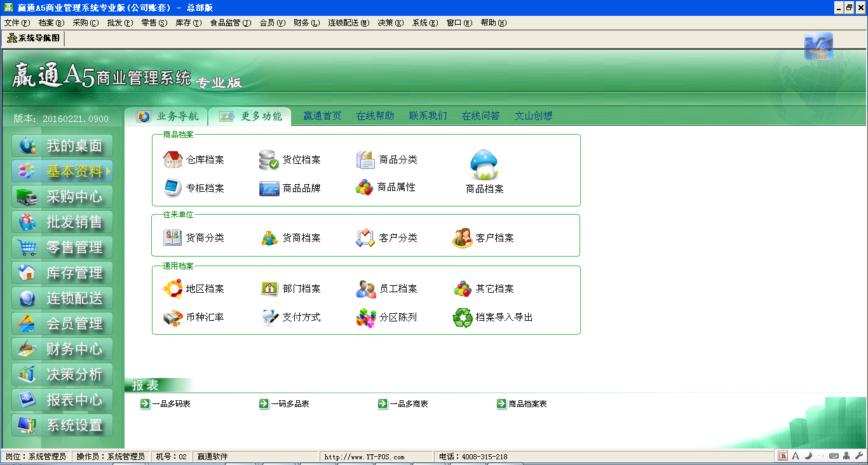
Task: Open 在线问答 Q&A link
Action: coord(480,116)
